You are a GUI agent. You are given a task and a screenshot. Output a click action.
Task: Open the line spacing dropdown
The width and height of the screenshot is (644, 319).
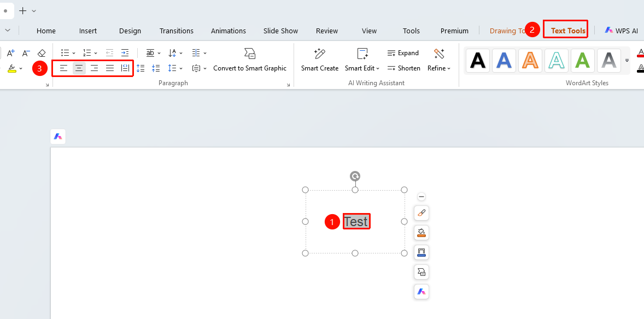tap(175, 68)
